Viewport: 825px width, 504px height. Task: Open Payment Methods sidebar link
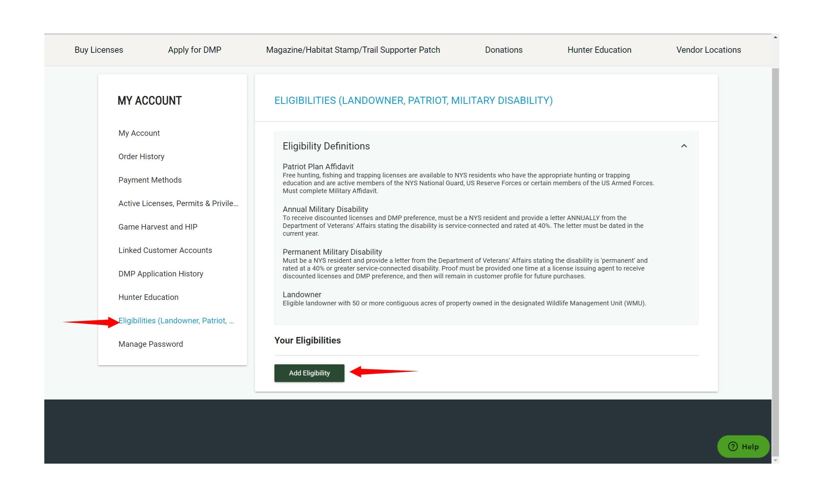click(x=150, y=180)
